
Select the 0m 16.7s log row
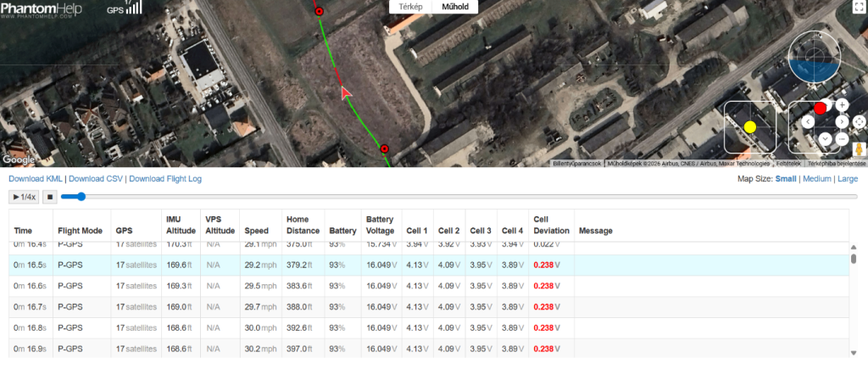pos(429,307)
